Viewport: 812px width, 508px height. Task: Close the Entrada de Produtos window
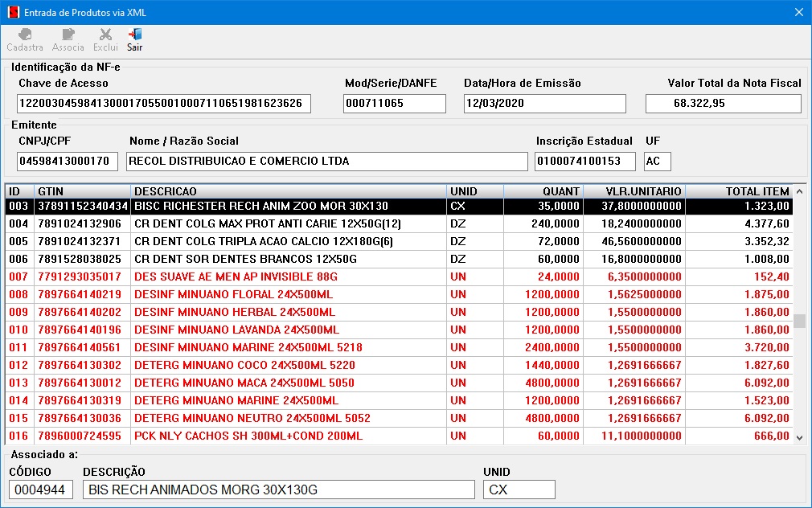pos(798,12)
